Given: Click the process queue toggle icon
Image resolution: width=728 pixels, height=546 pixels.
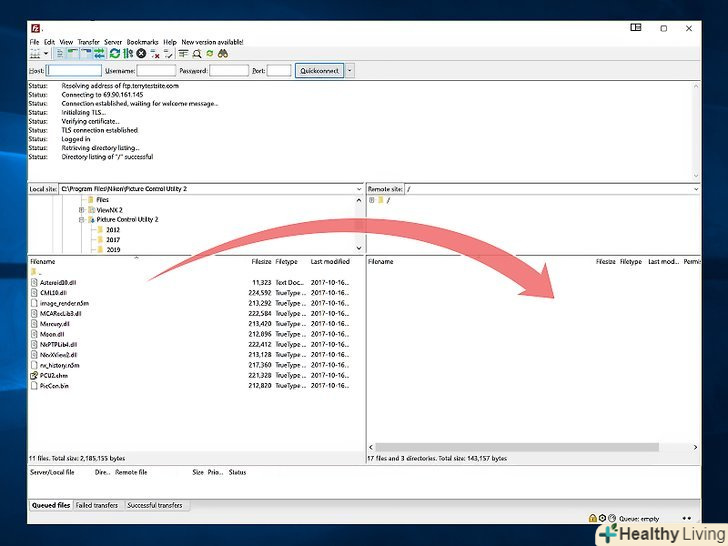Looking at the screenshot, I should click(128, 53).
